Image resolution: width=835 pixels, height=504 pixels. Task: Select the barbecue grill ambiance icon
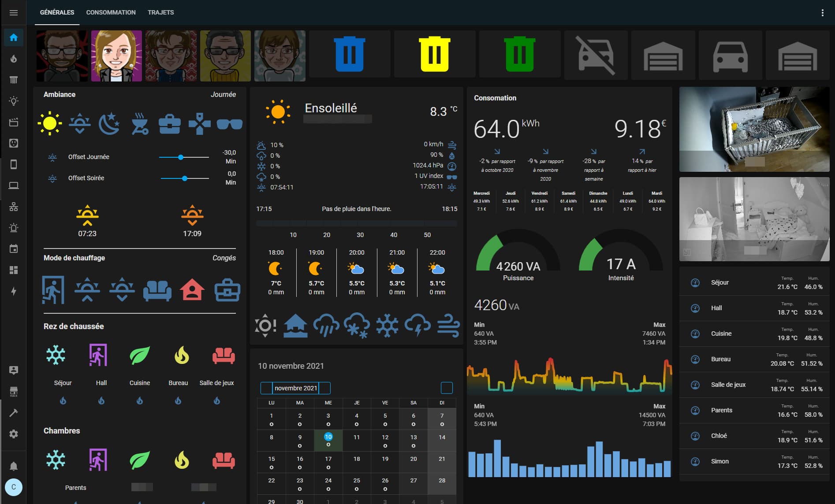point(140,124)
